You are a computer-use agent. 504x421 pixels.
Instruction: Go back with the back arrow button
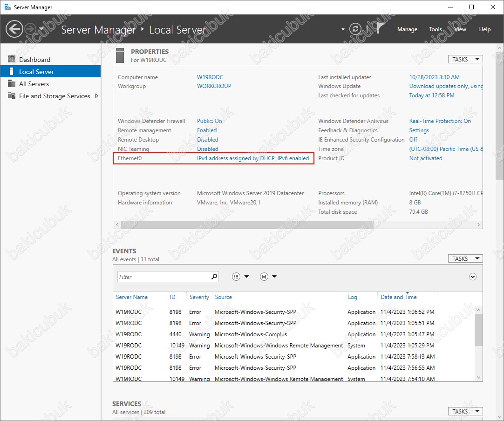click(14, 29)
